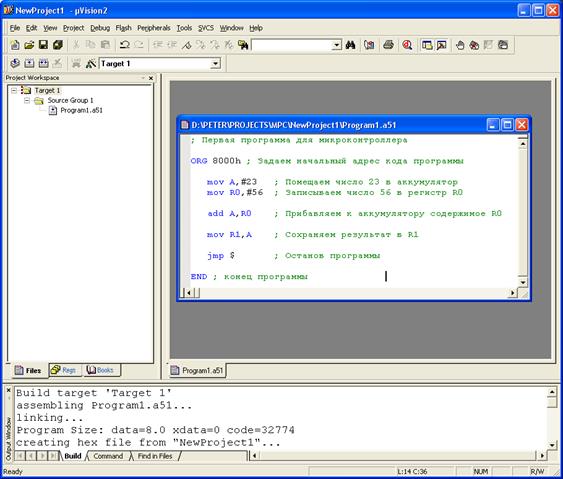Collapse the Source Group 1 tree node
This screenshot has height=479, width=563.
(27, 101)
